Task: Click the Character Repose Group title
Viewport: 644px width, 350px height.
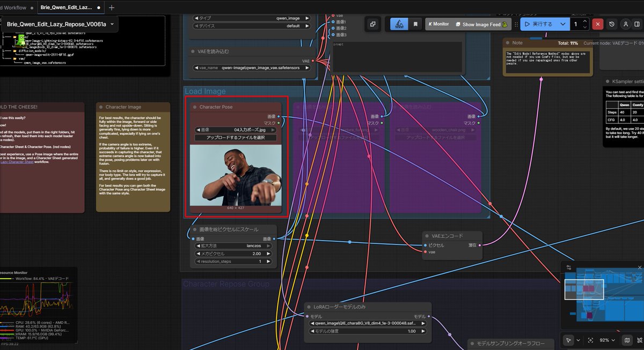Action: point(226,284)
